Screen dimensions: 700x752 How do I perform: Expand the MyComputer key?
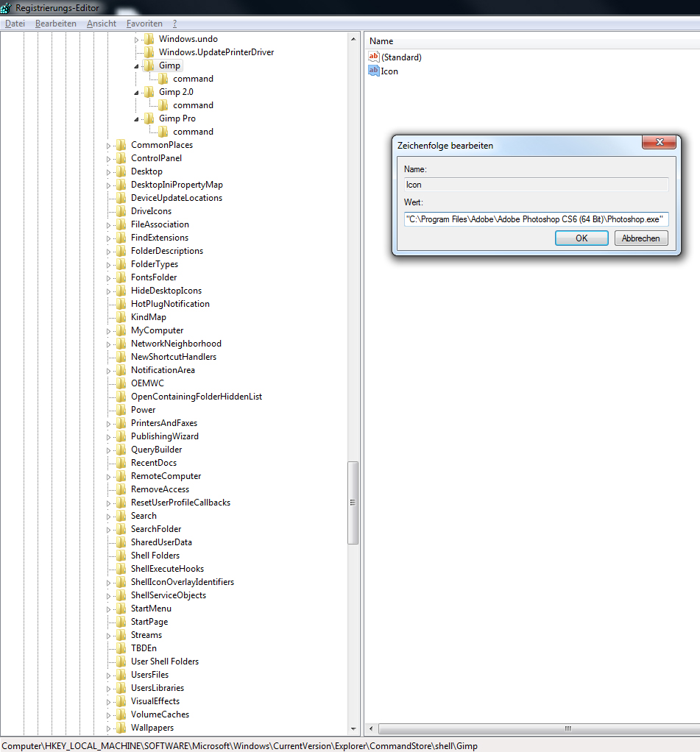tap(108, 331)
